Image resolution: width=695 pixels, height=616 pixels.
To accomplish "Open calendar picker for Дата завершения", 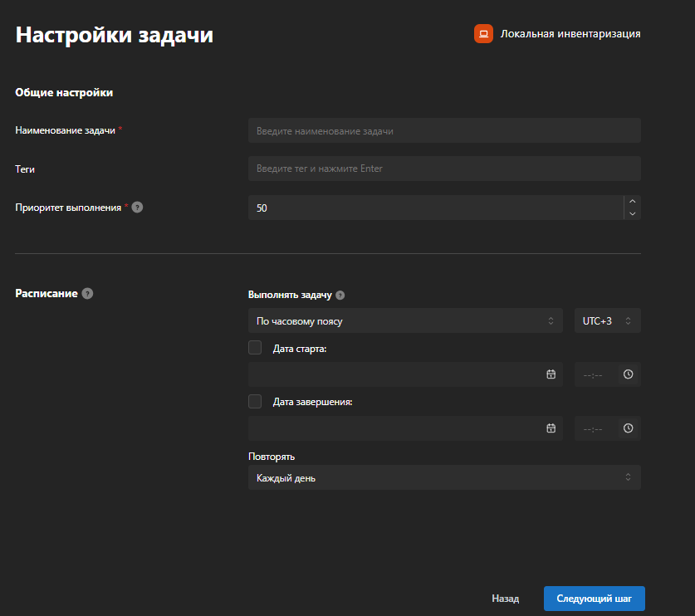I will tap(551, 428).
